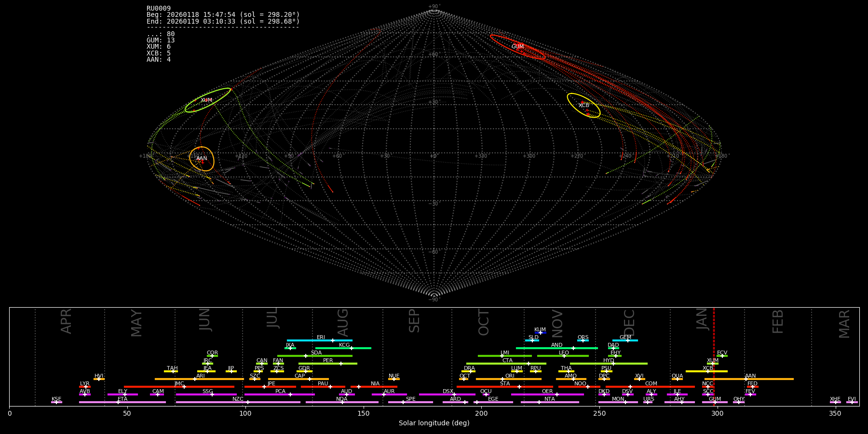Click the GUM radiant label on sky map
Image resolution: width=868 pixels, height=434 pixels.
[517, 47]
